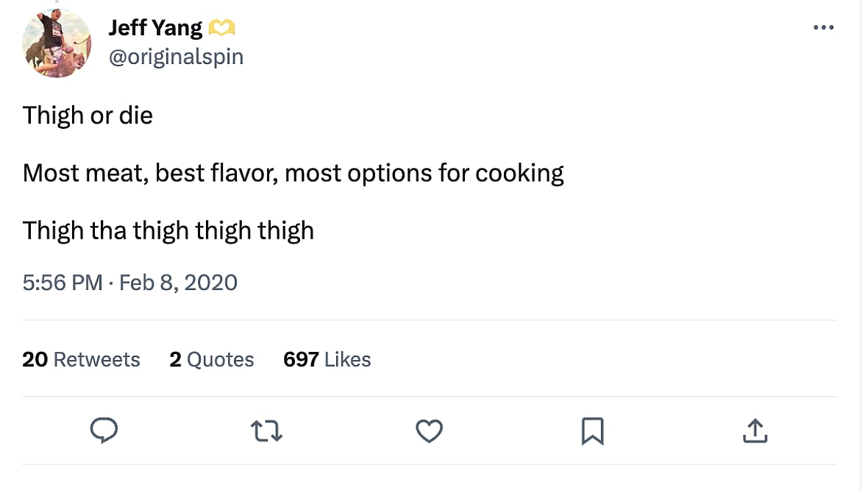
Task: Click the share upload icon
Action: point(754,431)
